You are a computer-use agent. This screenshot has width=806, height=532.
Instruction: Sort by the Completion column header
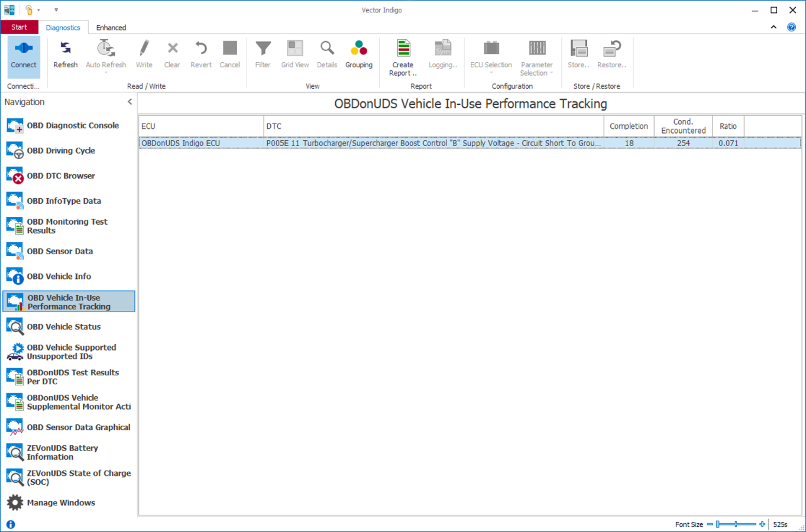click(629, 126)
